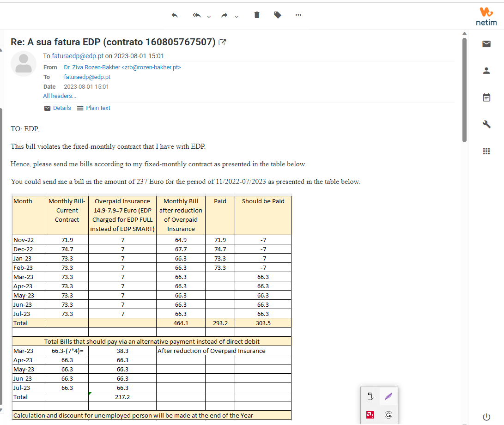
Task: Click the sender Dr. Ziva Rozen-Bakher link
Action: [x=122, y=67]
